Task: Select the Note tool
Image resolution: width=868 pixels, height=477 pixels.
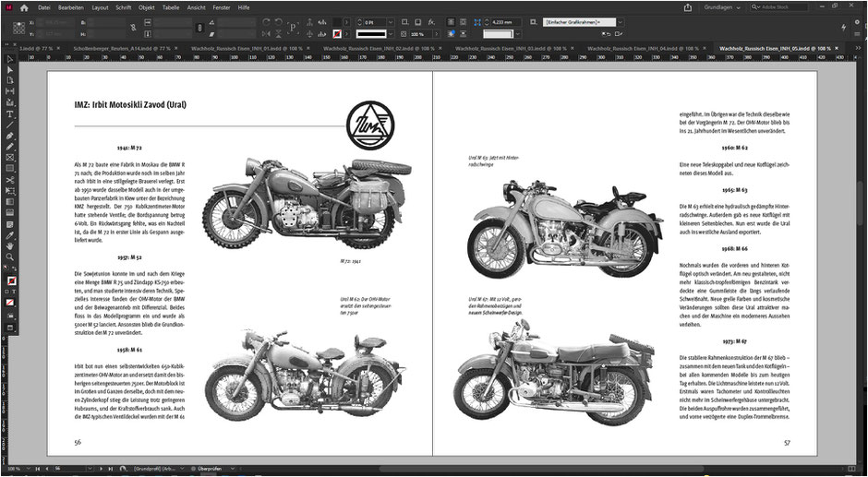Action: pyautogui.click(x=10, y=224)
